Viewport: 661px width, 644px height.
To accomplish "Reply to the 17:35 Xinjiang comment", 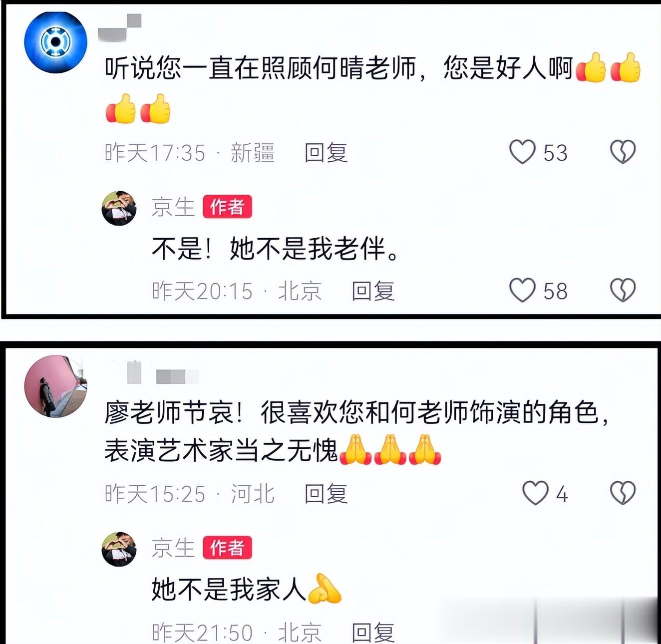I will click(326, 153).
